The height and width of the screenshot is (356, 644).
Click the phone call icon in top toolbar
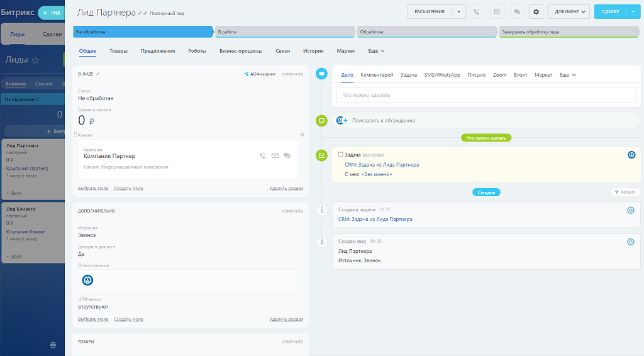click(477, 11)
